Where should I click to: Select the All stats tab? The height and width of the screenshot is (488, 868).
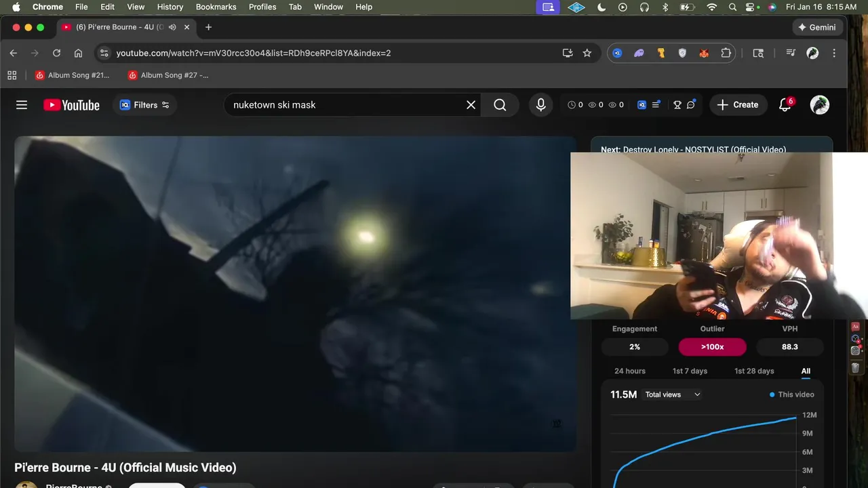coord(806,371)
